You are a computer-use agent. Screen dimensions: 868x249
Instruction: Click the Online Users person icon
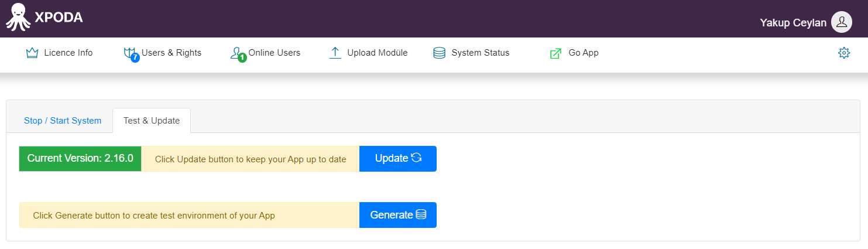point(238,54)
